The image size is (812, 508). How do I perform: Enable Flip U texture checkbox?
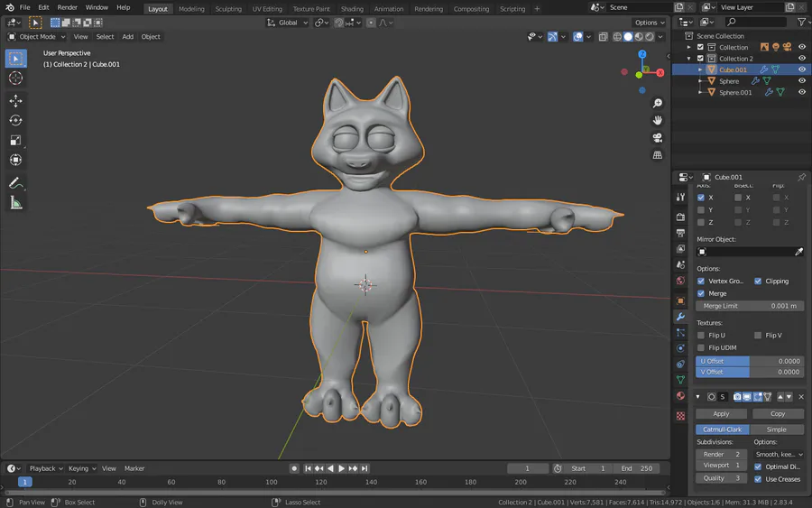[701, 336]
